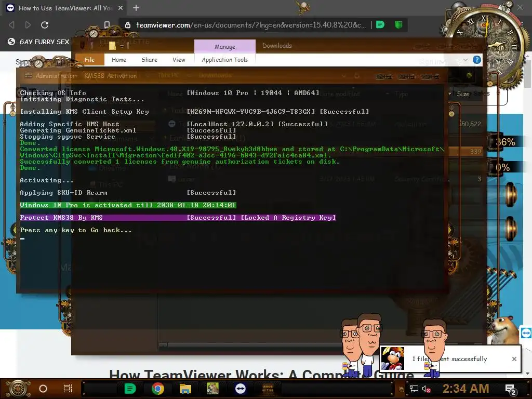Viewport: 532px width, 399px height.
Task: Click the '1 file sent successfully' message
Action: (449, 358)
